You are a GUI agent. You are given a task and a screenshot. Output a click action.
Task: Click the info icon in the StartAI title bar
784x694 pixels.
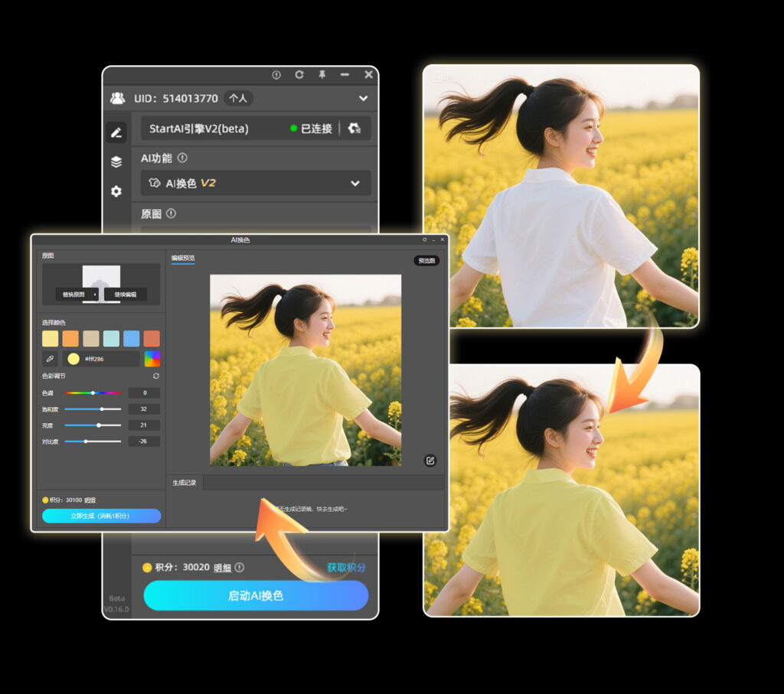click(276, 75)
